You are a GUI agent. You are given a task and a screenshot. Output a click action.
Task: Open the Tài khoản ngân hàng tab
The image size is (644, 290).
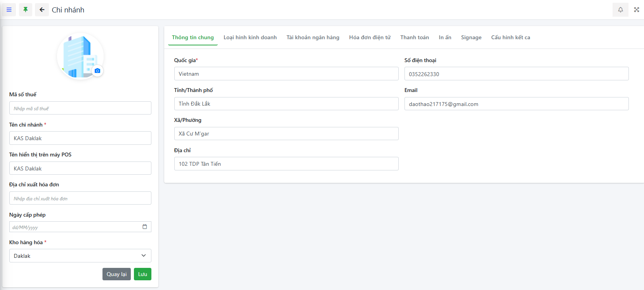point(313,38)
